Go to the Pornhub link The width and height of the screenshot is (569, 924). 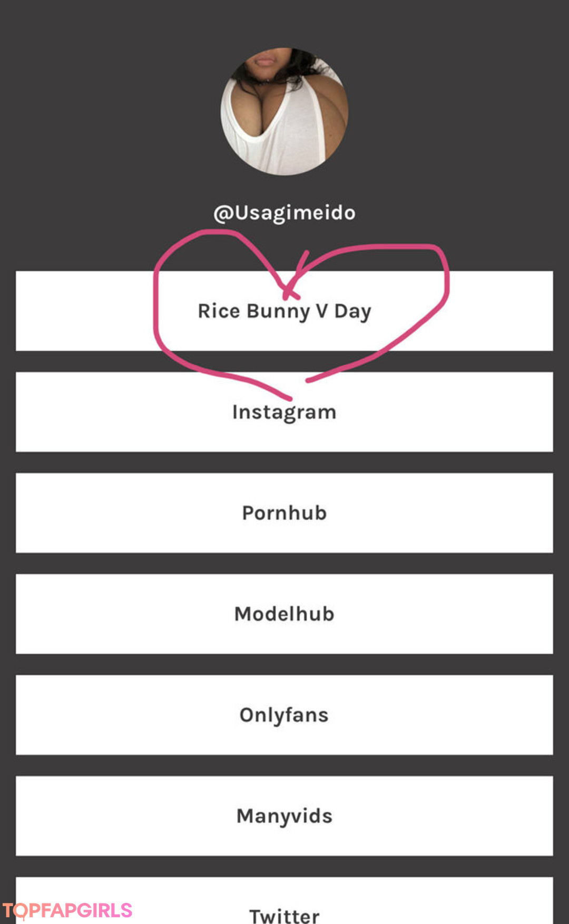point(284,513)
